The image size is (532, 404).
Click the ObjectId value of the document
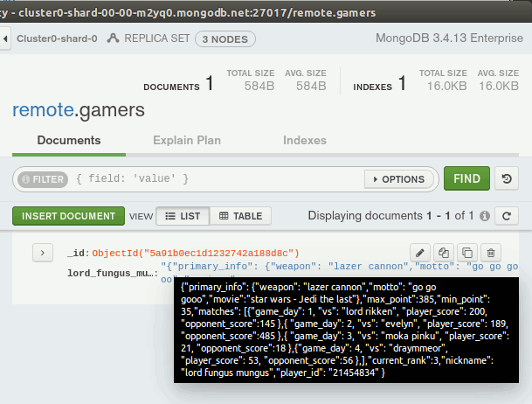[x=196, y=254]
